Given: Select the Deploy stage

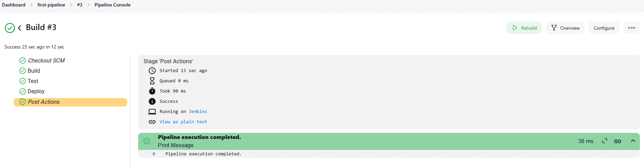Looking at the screenshot, I should pos(36,91).
